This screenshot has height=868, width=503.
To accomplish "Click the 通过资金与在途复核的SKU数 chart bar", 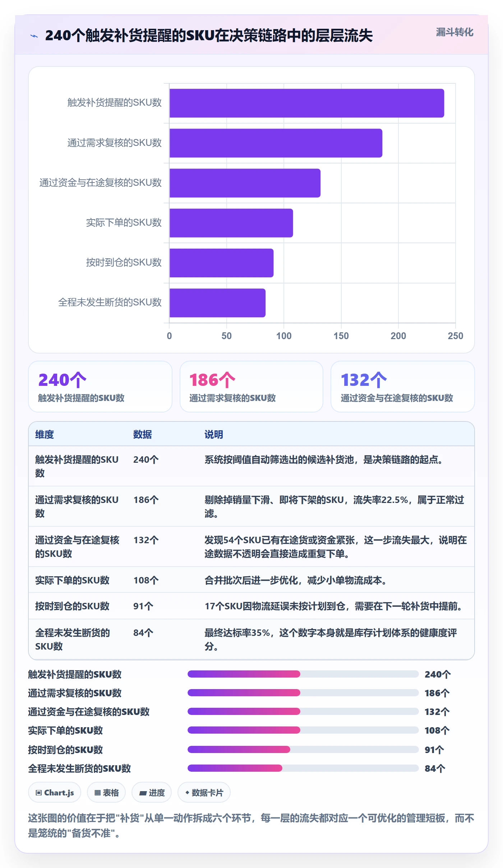I will (245, 183).
